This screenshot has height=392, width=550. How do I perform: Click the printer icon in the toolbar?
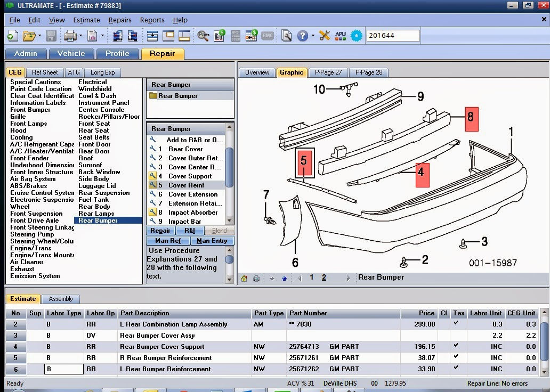point(70,36)
